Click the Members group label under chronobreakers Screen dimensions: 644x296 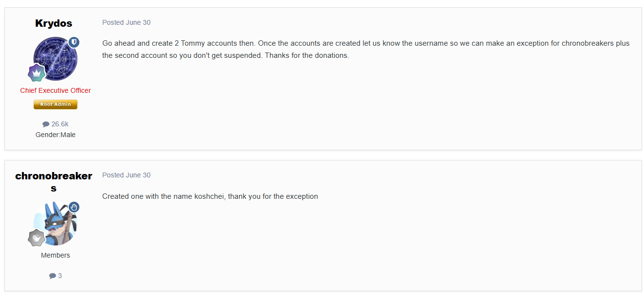click(x=55, y=255)
